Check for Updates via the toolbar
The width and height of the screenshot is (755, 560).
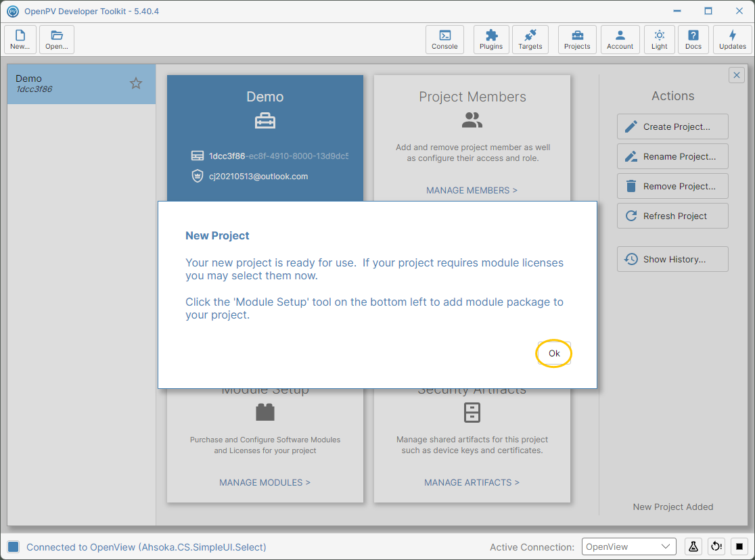(x=733, y=39)
